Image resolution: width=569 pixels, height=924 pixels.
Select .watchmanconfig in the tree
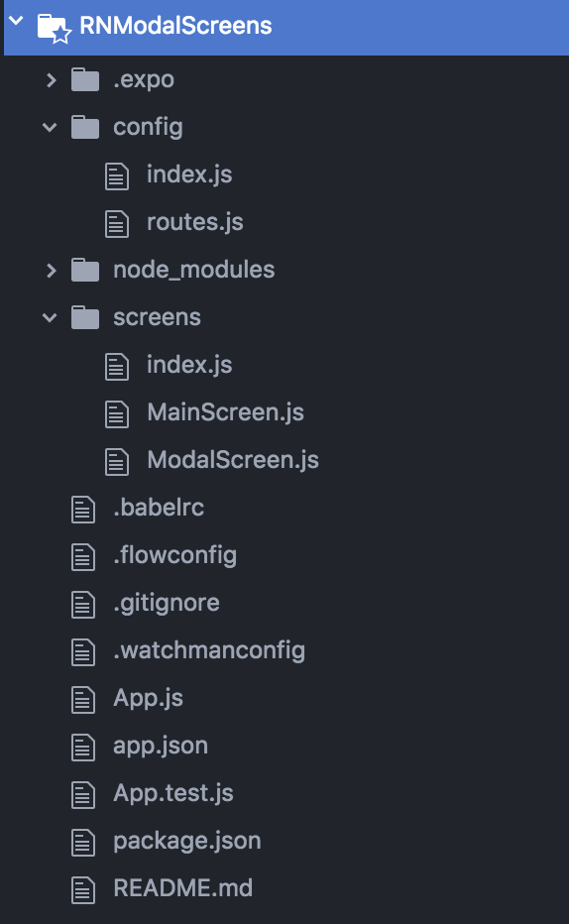pos(209,650)
